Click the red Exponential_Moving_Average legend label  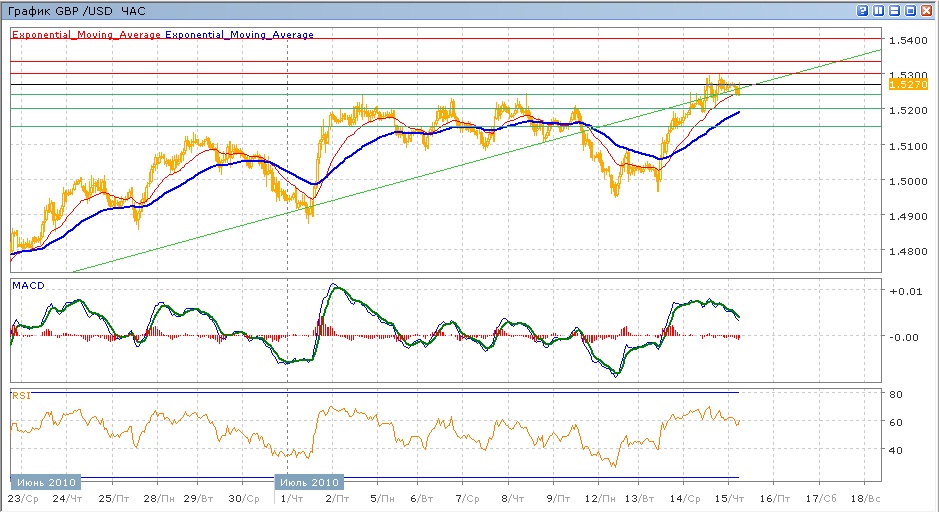[x=86, y=35]
